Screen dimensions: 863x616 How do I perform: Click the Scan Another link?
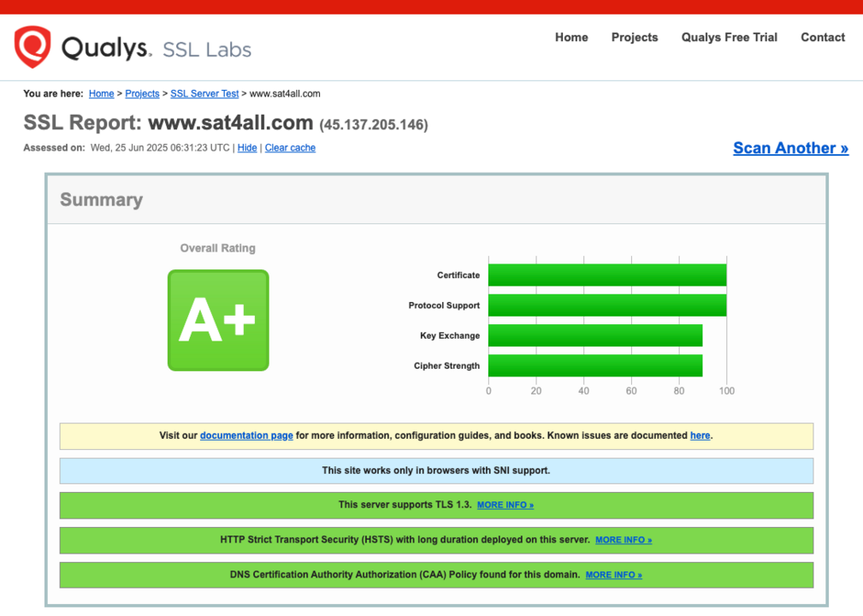point(790,148)
